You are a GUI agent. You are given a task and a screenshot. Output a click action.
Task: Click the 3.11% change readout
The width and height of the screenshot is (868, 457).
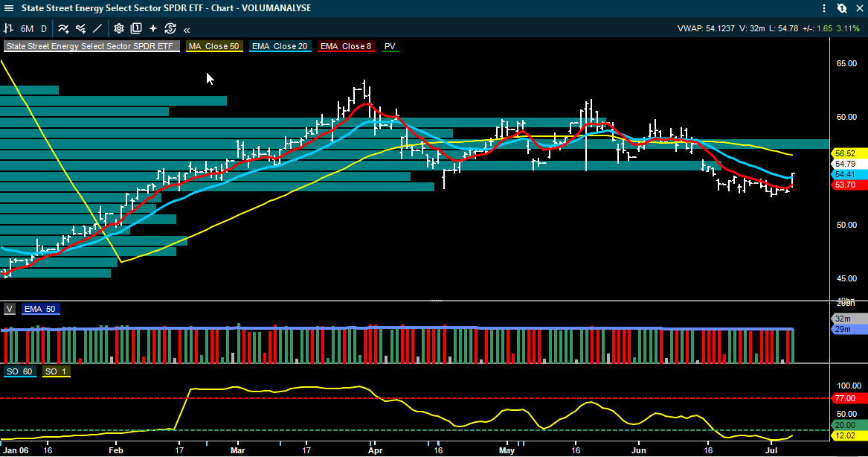[848, 29]
